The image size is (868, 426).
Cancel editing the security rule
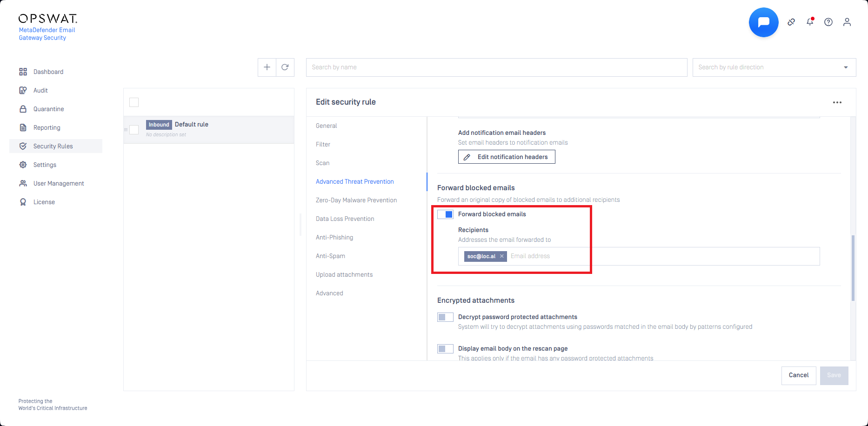tap(799, 375)
